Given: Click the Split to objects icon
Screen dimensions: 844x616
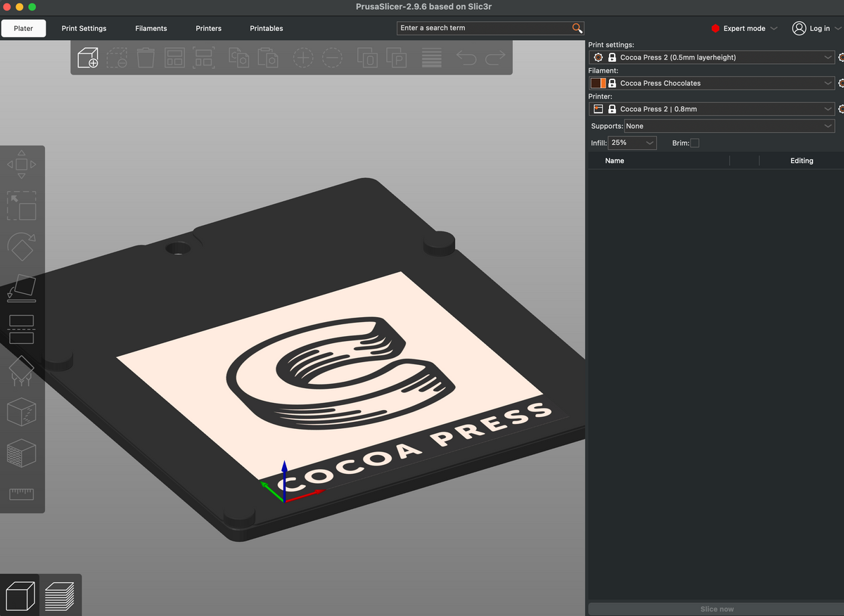Looking at the screenshot, I should [367, 58].
